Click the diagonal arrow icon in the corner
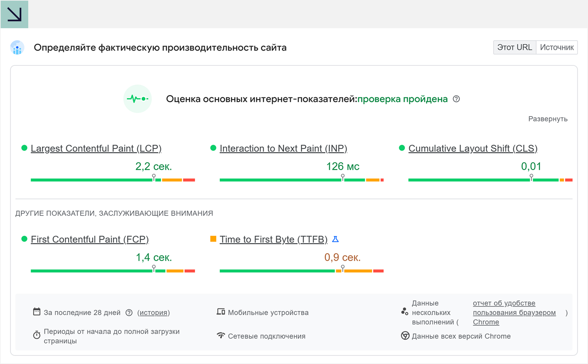This screenshot has width=588, height=364. point(14,14)
